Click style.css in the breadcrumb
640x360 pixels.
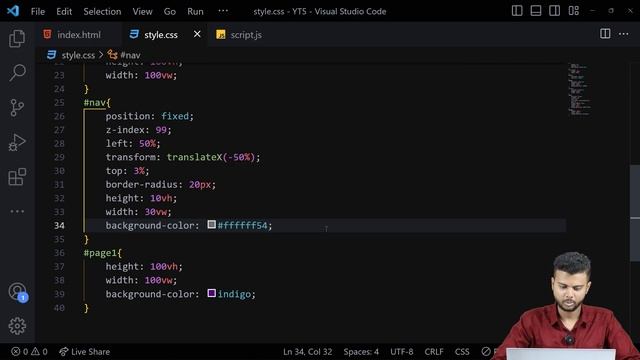coord(78,55)
